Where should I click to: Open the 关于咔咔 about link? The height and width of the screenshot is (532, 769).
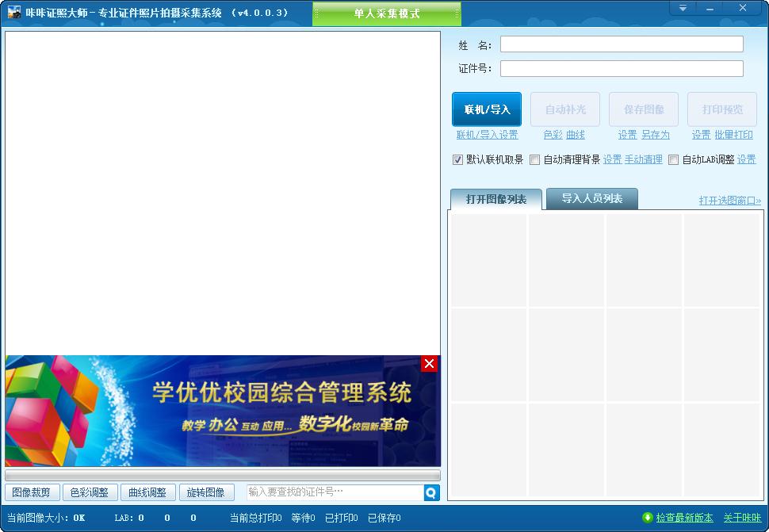[x=744, y=518]
